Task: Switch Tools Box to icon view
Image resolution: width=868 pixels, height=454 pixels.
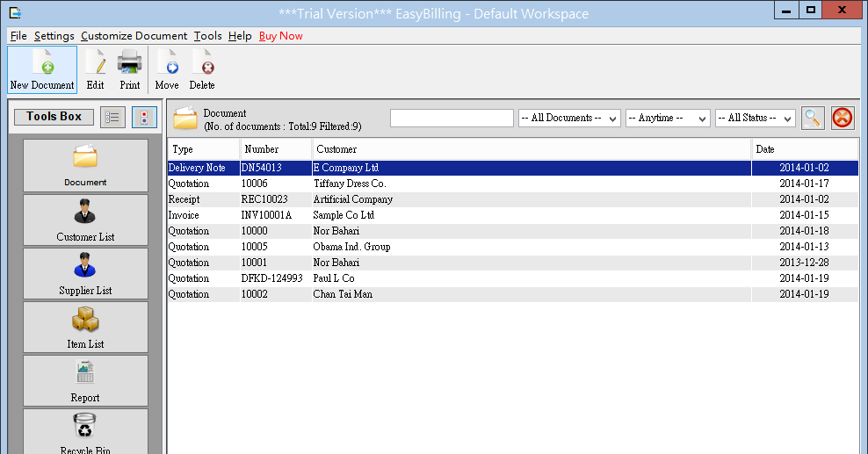Action: (x=144, y=118)
